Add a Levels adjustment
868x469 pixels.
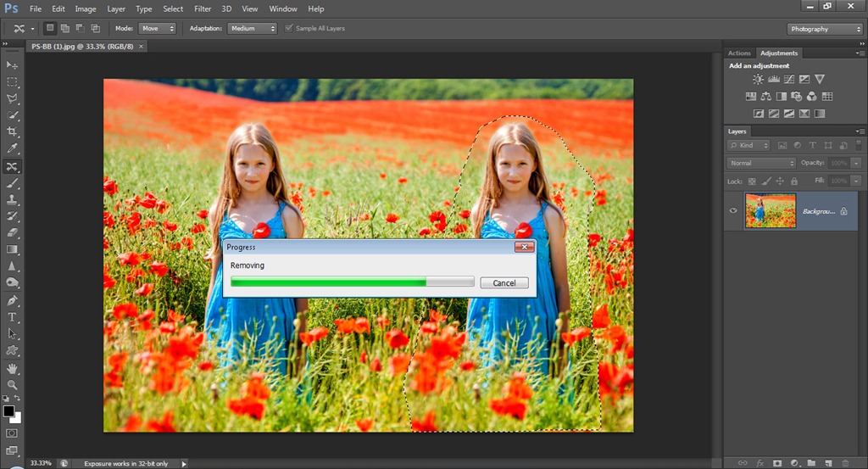[773, 79]
